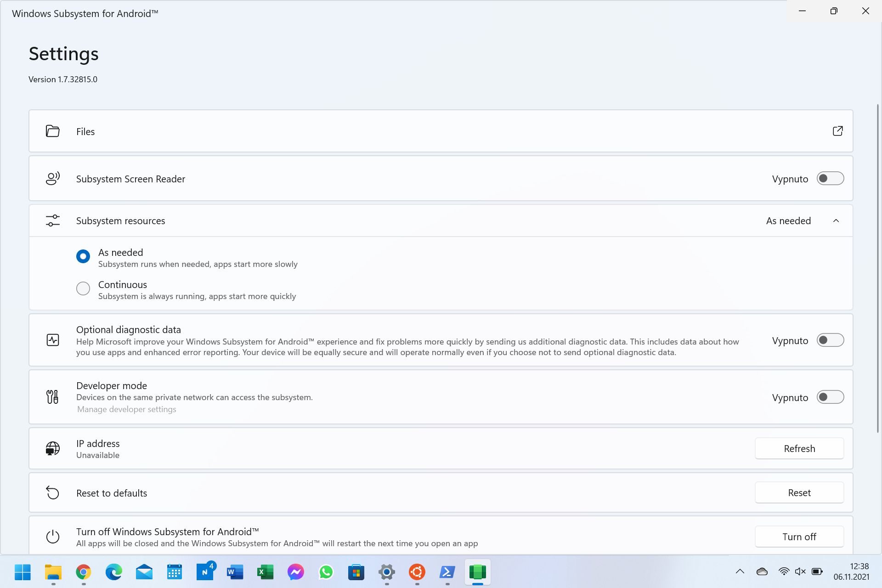Click the Reset to defaults arrow icon
The image size is (882, 588).
click(x=53, y=493)
